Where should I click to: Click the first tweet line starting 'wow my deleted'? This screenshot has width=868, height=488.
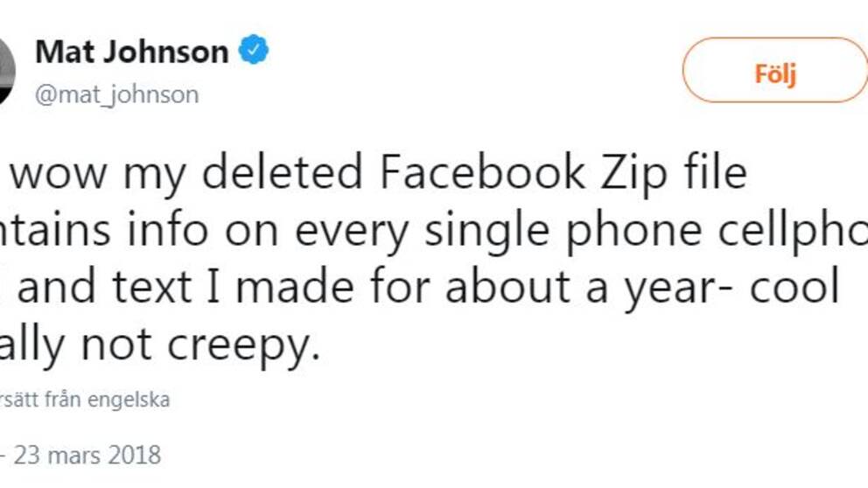(379, 174)
